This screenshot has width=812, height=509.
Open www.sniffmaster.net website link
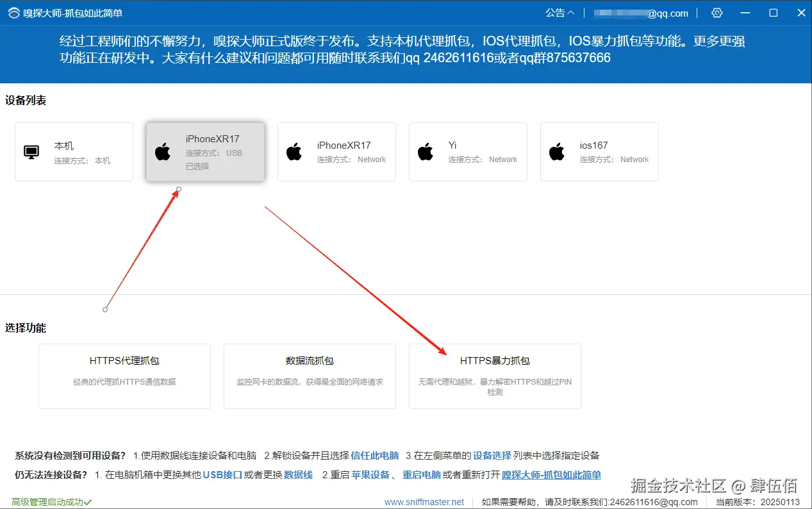pyautogui.click(x=424, y=502)
